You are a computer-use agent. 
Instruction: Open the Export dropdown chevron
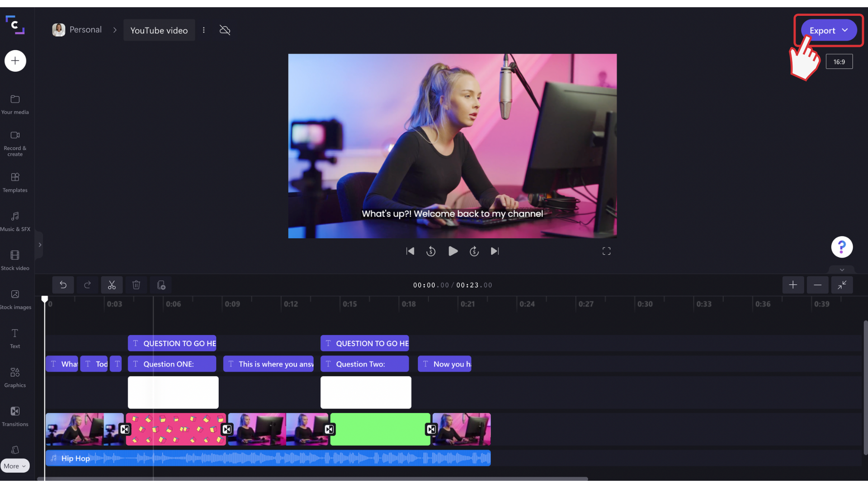point(844,30)
